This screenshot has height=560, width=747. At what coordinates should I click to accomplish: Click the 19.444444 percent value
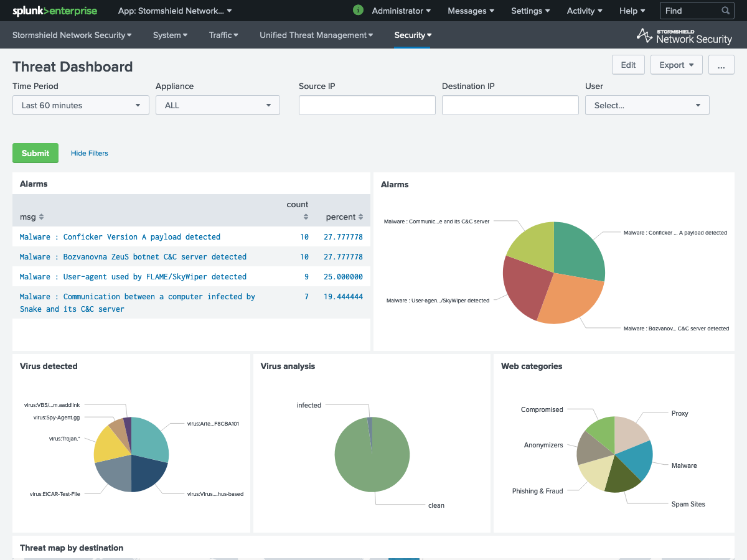click(344, 296)
